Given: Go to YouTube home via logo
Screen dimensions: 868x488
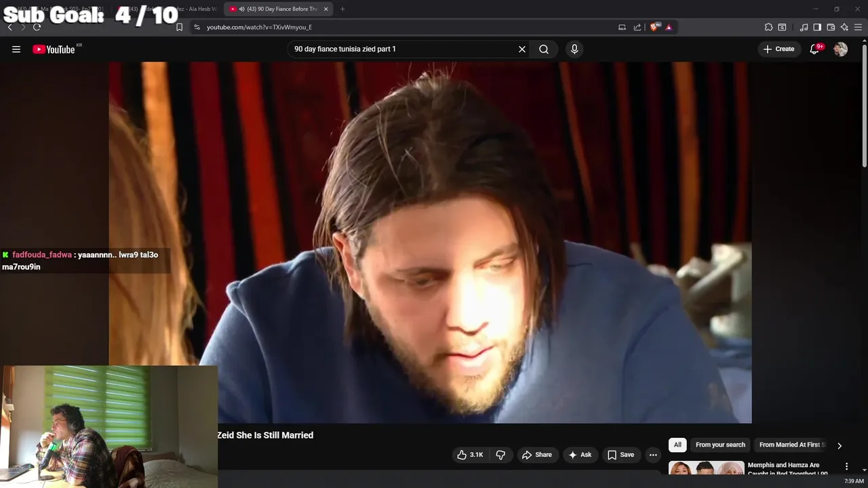Looking at the screenshot, I should [54, 49].
